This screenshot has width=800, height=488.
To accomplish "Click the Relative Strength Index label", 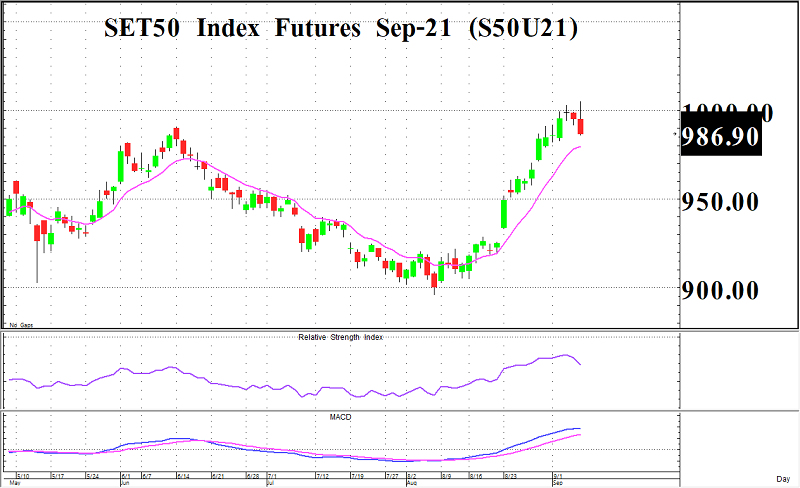I will 340,337.
